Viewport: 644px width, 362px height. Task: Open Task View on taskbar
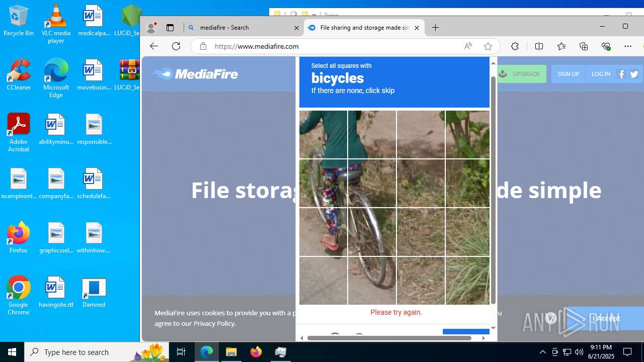click(x=181, y=352)
